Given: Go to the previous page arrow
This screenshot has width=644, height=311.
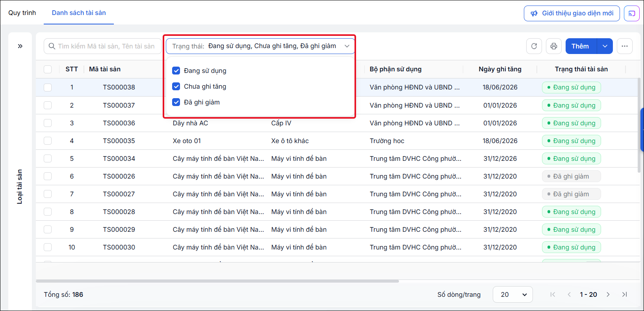Looking at the screenshot, I should pyautogui.click(x=569, y=294).
